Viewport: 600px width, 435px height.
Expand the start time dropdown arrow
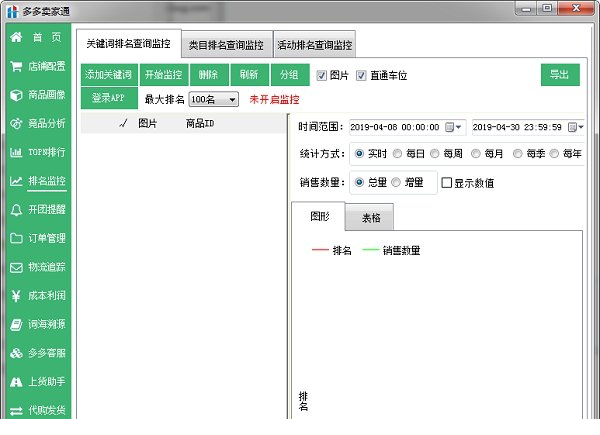pyautogui.click(x=458, y=127)
